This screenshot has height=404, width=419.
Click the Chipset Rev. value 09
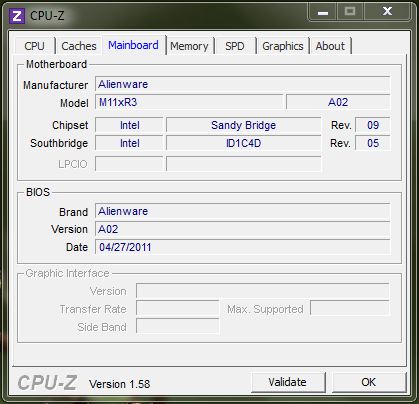[x=373, y=125]
